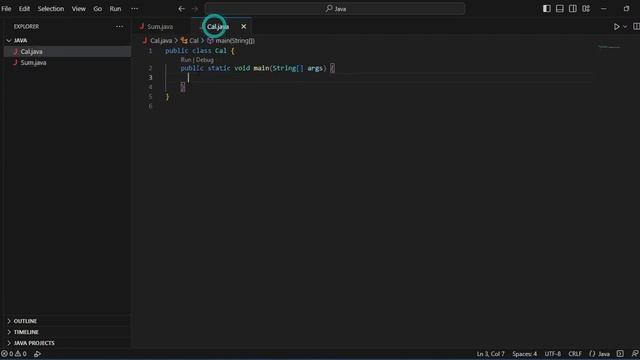640x360 pixels.
Task: Click the EXPLORER panel title
Action: click(x=27, y=27)
